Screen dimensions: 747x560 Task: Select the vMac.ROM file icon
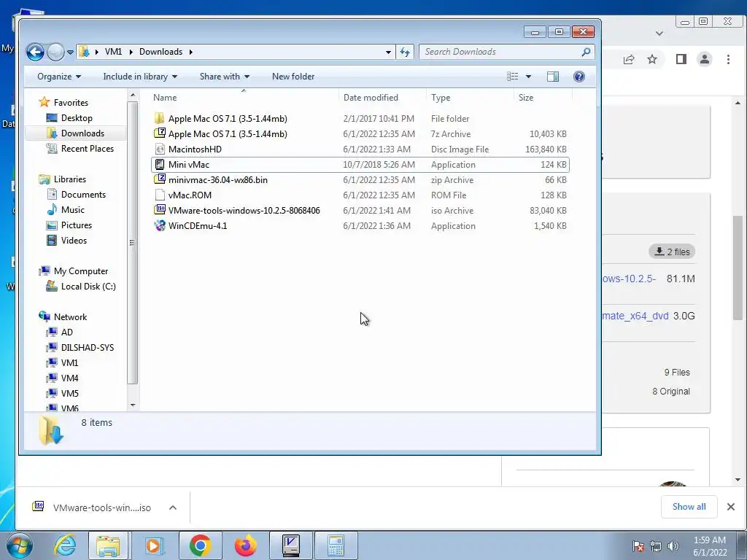(160, 195)
